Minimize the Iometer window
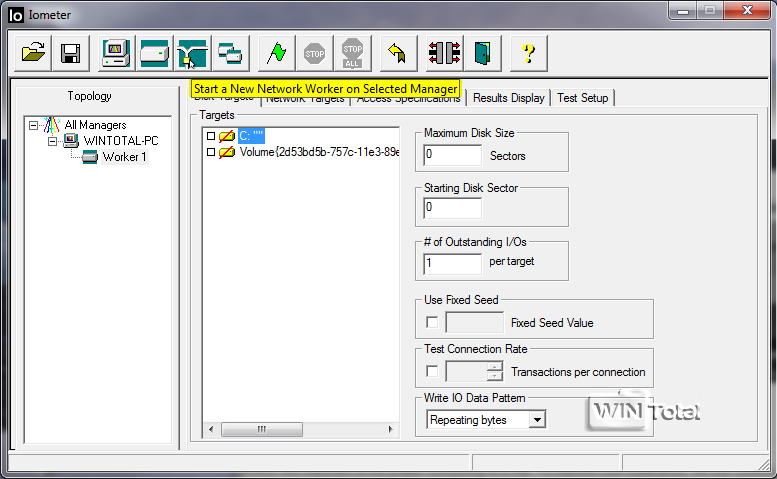777x479 pixels. point(683,11)
